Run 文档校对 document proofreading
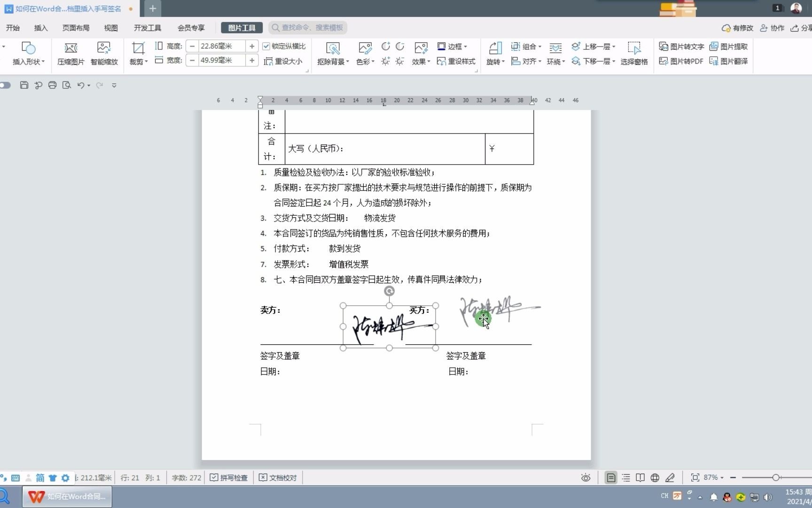This screenshot has height=508, width=812. (278, 477)
